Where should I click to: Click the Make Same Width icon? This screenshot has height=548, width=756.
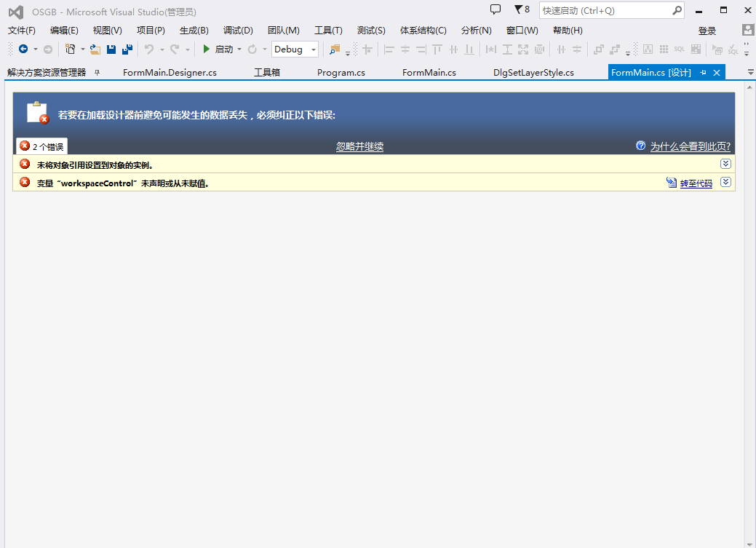(x=491, y=49)
